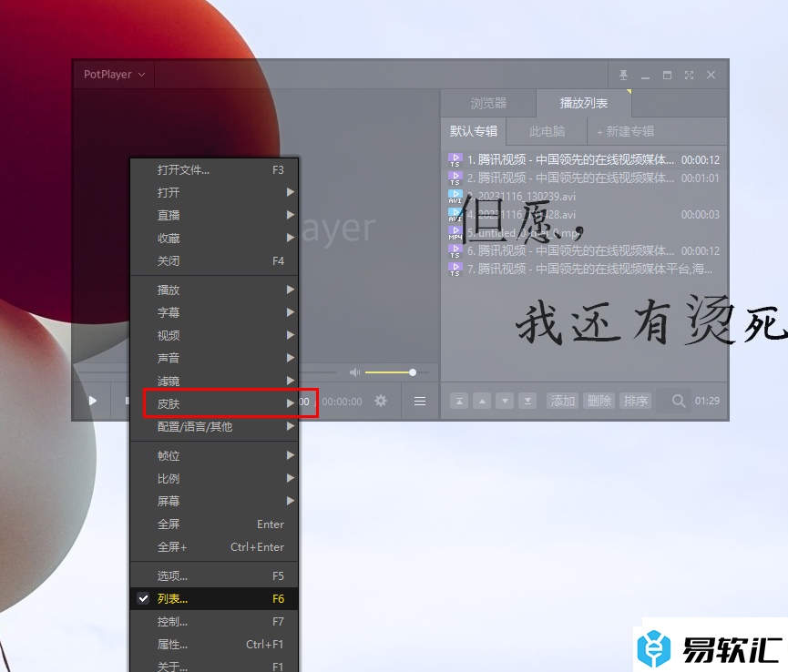Move selected playlist item to bottom

(527, 401)
